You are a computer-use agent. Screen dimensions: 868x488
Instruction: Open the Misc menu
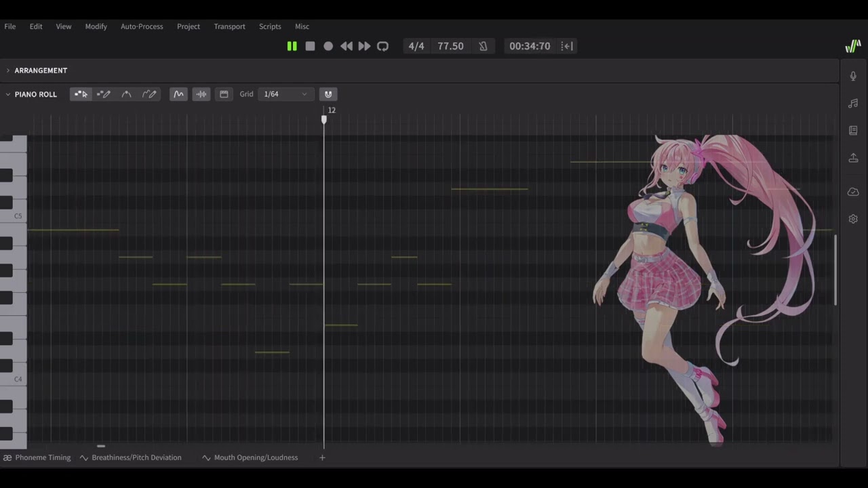click(302, 26)
